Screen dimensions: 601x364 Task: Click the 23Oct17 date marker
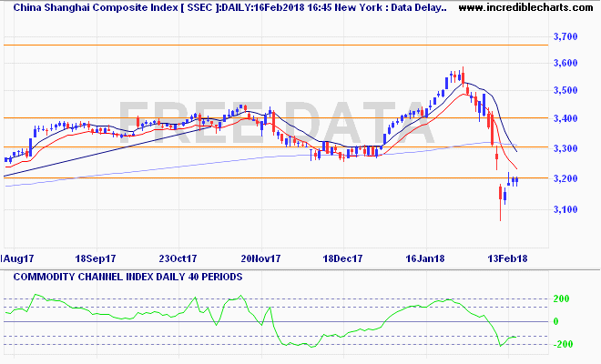tap(177, 258)
